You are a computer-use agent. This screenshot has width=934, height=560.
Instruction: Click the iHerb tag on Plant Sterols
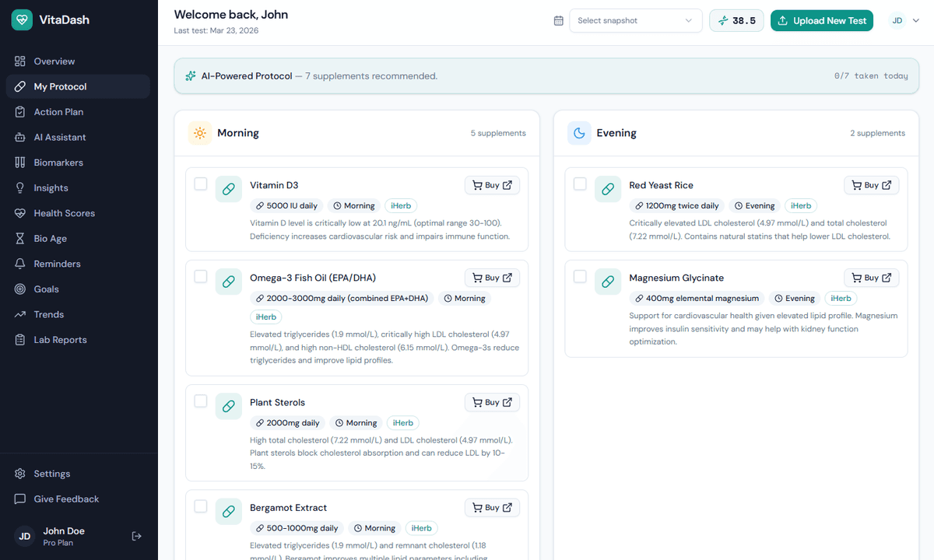[x=402, y=423]
